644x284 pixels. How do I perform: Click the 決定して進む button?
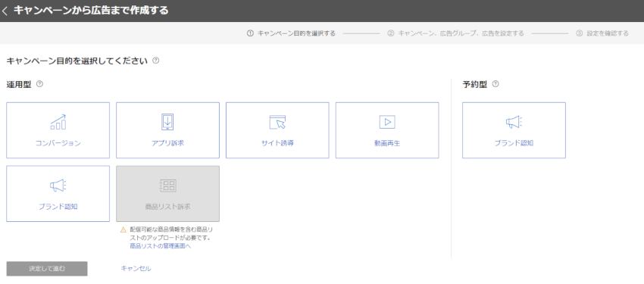click(47, 269)
